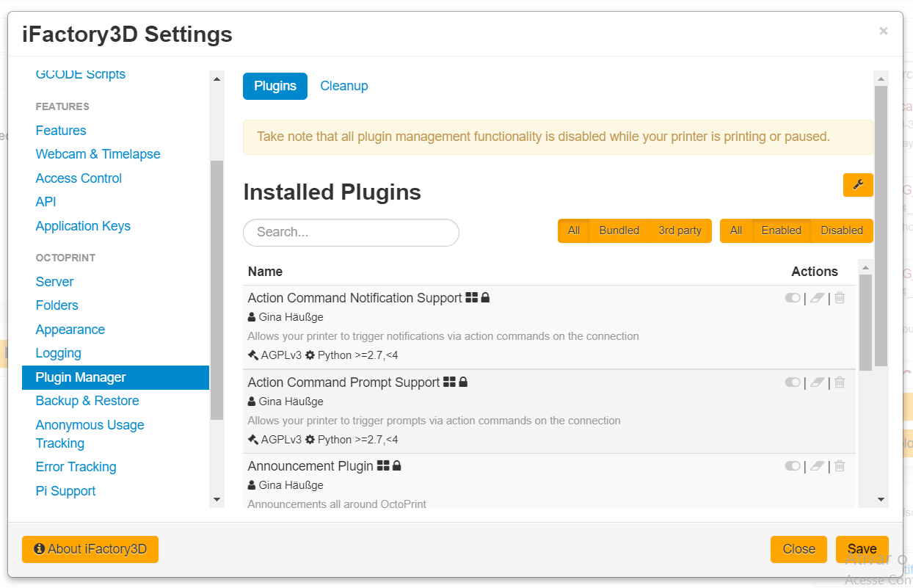The height and width of the screenshot is (588, 913).
Task: Click lock icon next to Announcement Plugin
Action: [397, 466]
